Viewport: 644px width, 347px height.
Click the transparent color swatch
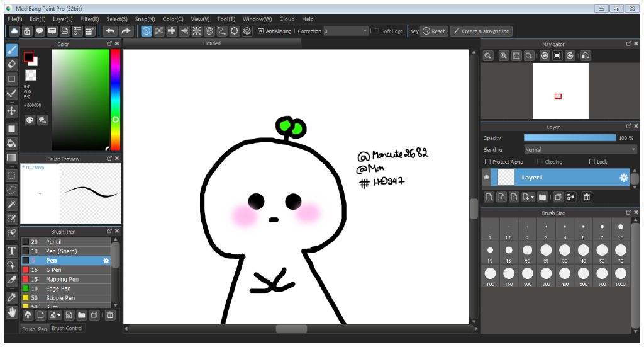tap(30, 75)
